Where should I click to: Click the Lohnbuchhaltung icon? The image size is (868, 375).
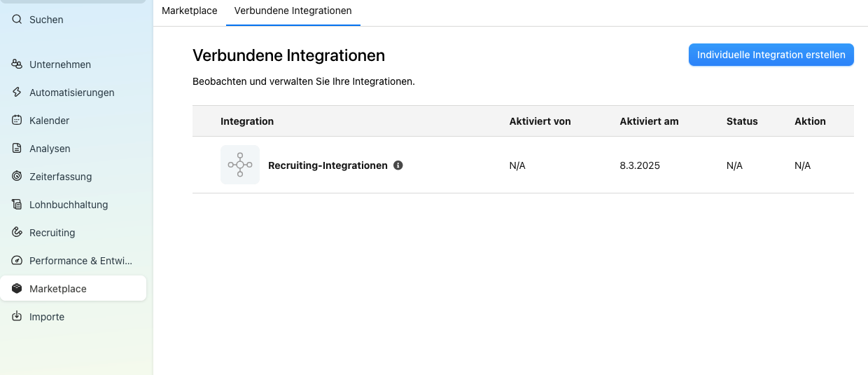point(17,205)
